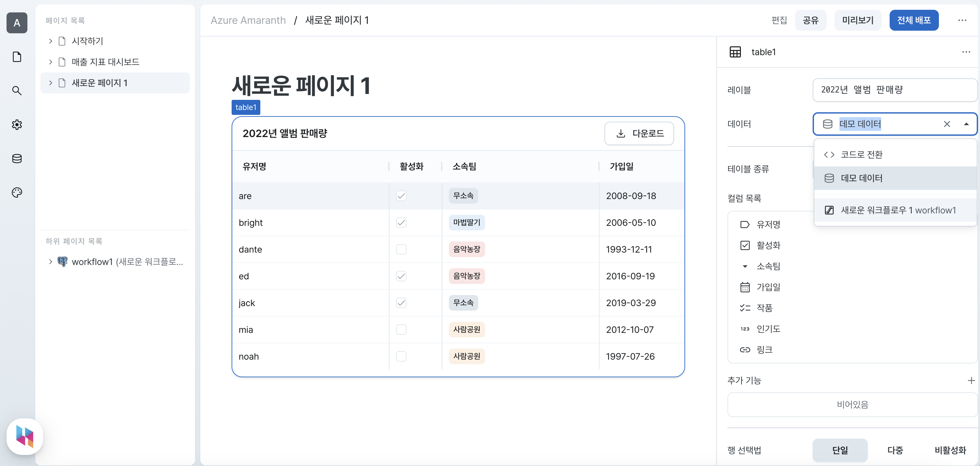Collapse the 데이터 dropdown caret
The image size is (980, 466).
tap(966, 124)
